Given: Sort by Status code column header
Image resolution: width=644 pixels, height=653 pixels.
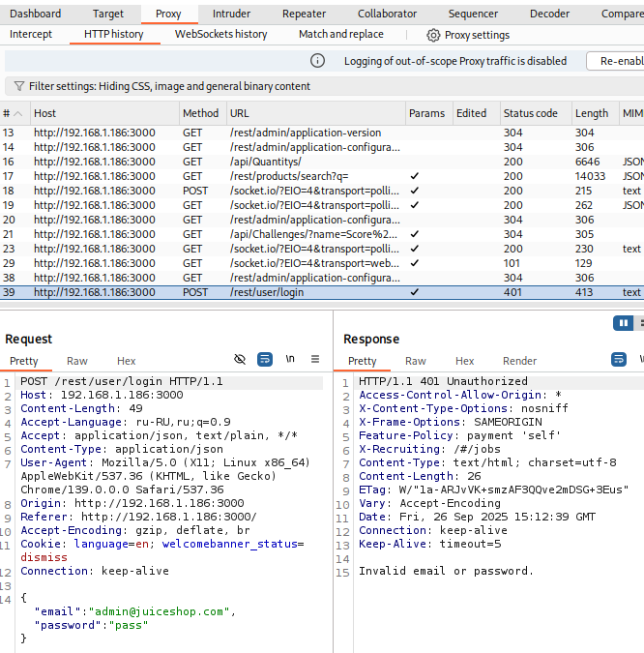Looking at the screenshot, I should [530, 113].
